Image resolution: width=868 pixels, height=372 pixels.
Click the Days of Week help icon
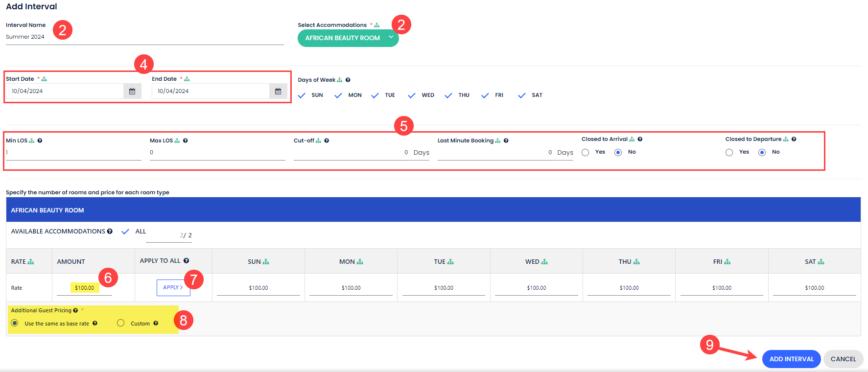click(x=348, y=80)
